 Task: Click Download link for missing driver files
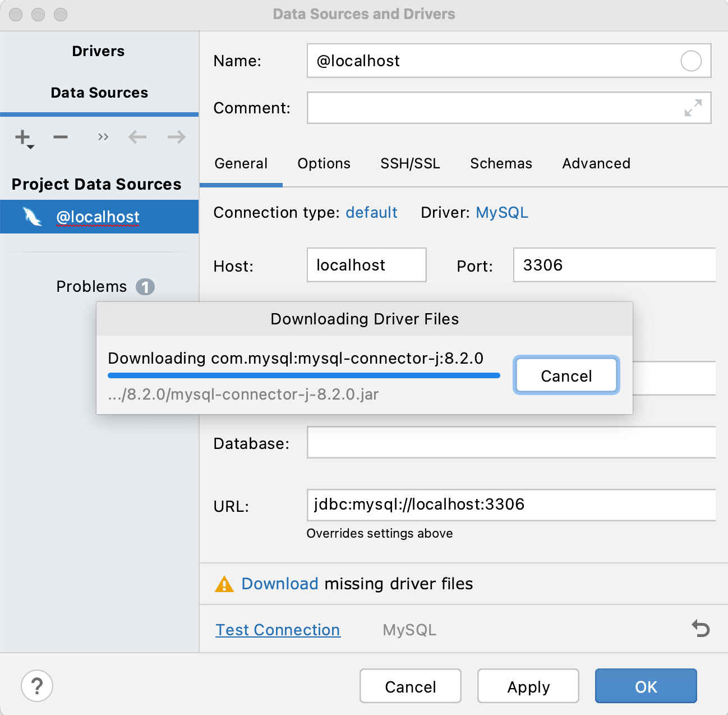[x=280, y=584]
